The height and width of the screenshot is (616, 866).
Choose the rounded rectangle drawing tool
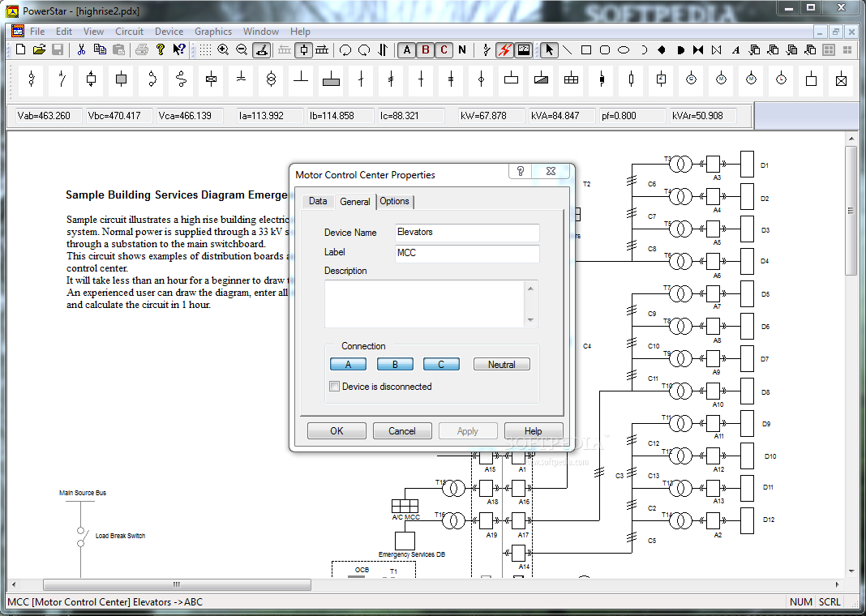(x=605, y=50)
